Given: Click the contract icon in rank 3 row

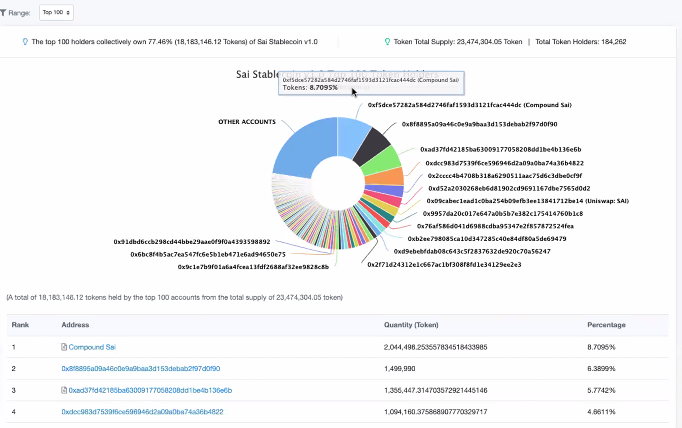Looking at the screenshot, I should click(64, 390).
